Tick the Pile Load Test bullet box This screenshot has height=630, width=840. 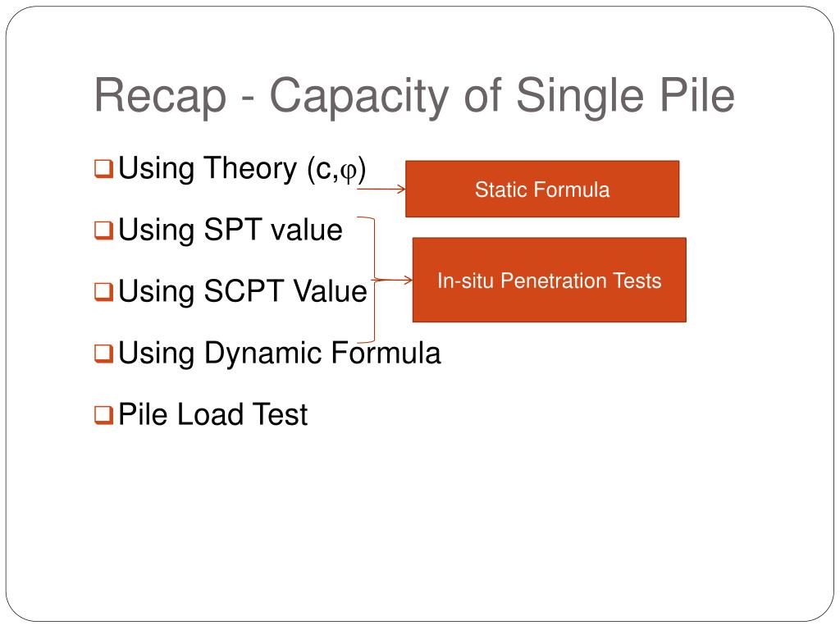click(x=103, y=415)
